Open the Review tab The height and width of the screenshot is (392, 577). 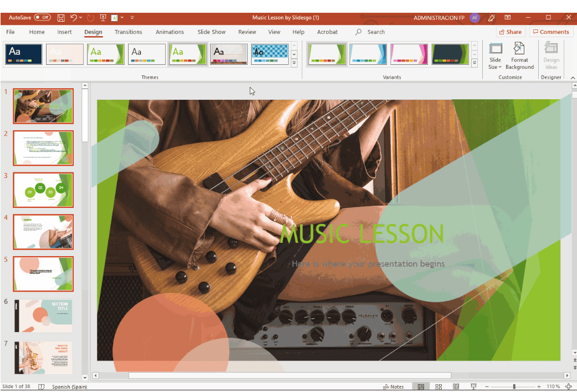tap(247, 32)
